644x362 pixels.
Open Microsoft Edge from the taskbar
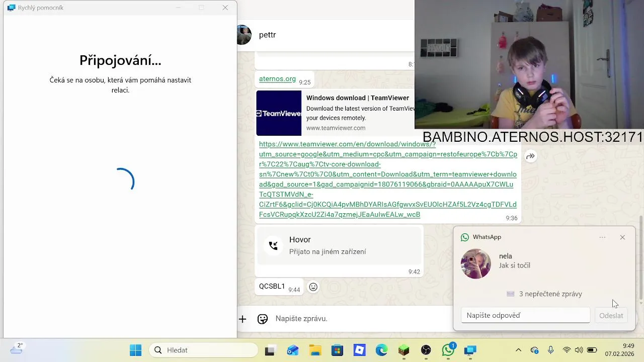(x=381, y=350)
